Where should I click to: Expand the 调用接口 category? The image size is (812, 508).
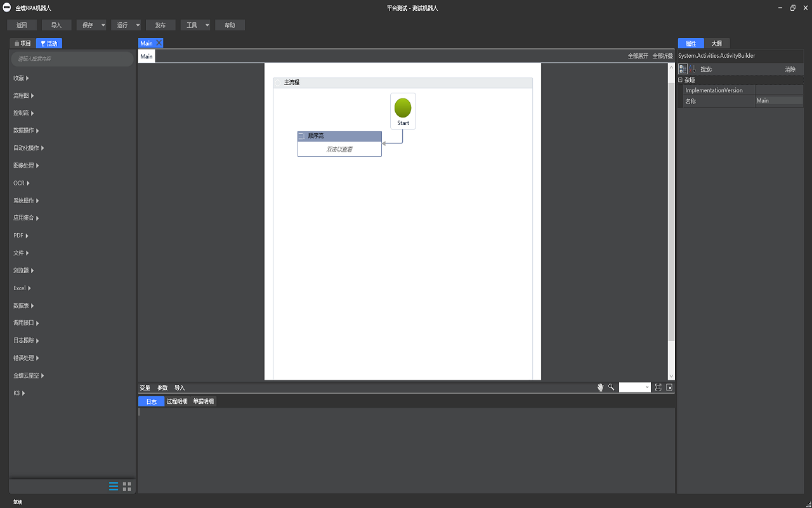26,323
